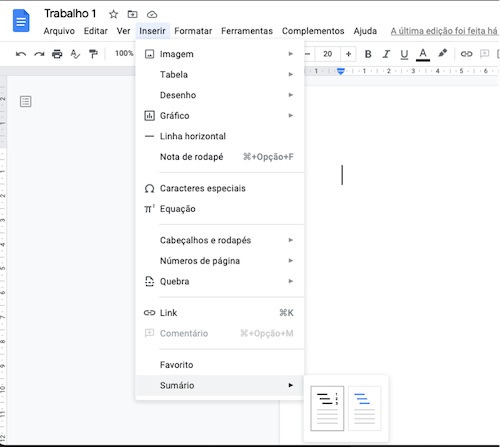500x447 pixels.
Task: Show document outline icon
Action: click(x=26, y=101)
